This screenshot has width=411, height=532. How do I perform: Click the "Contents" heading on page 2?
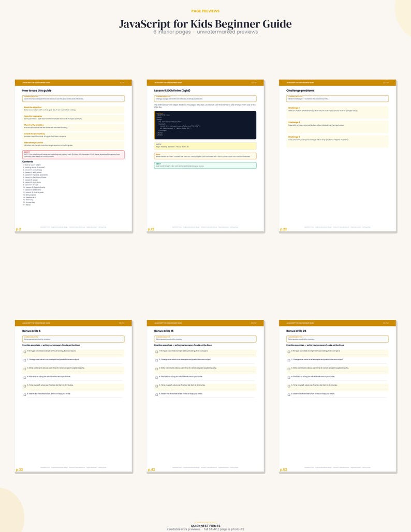coord(28,161)
